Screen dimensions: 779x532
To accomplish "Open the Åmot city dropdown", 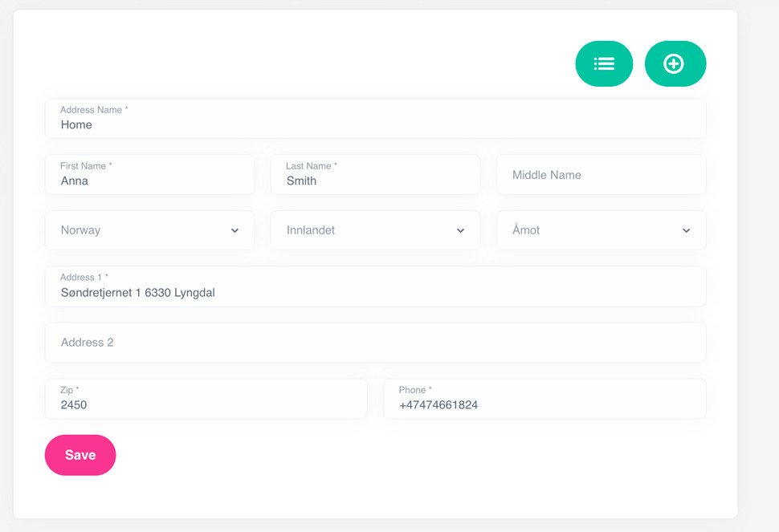I will pos(601,230).
